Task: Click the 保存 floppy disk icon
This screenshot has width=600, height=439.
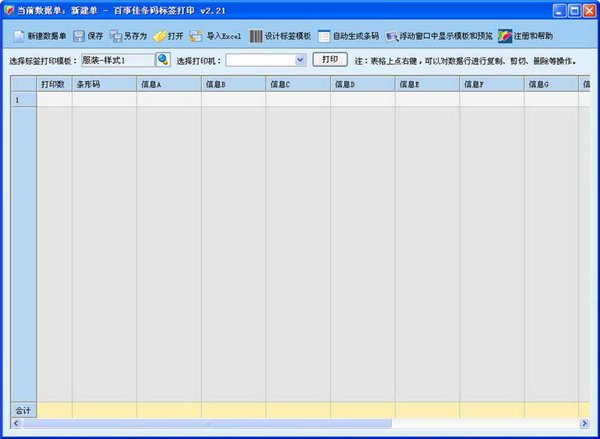Action: [79, 36]
